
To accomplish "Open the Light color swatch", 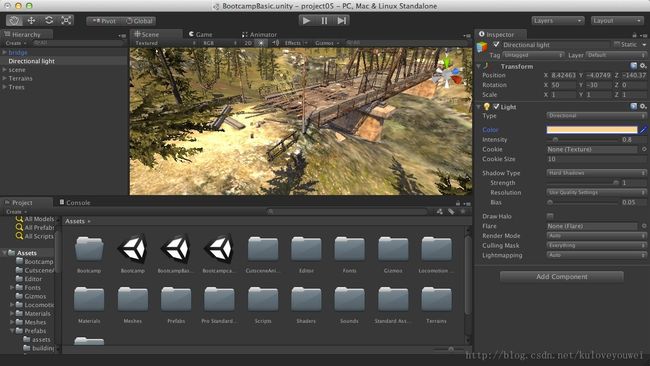I will point(592,130).
